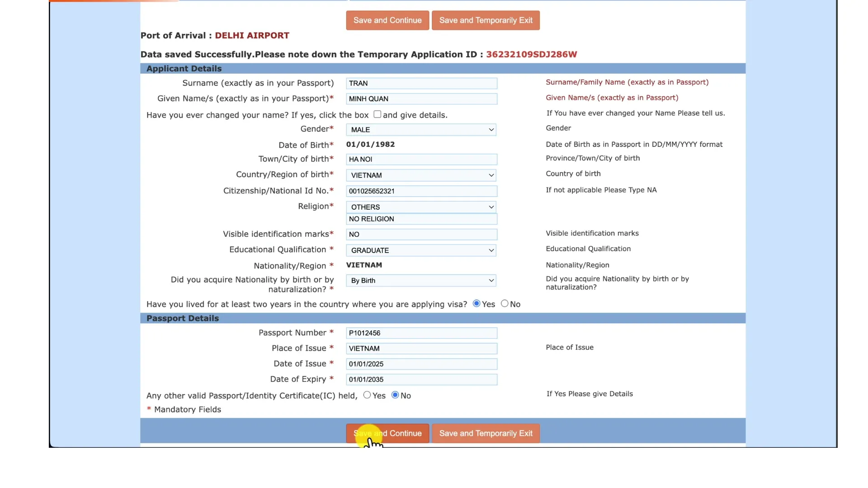Open the Gender dropdown
This screenshot has height=488, width=868.
(421, 130)
